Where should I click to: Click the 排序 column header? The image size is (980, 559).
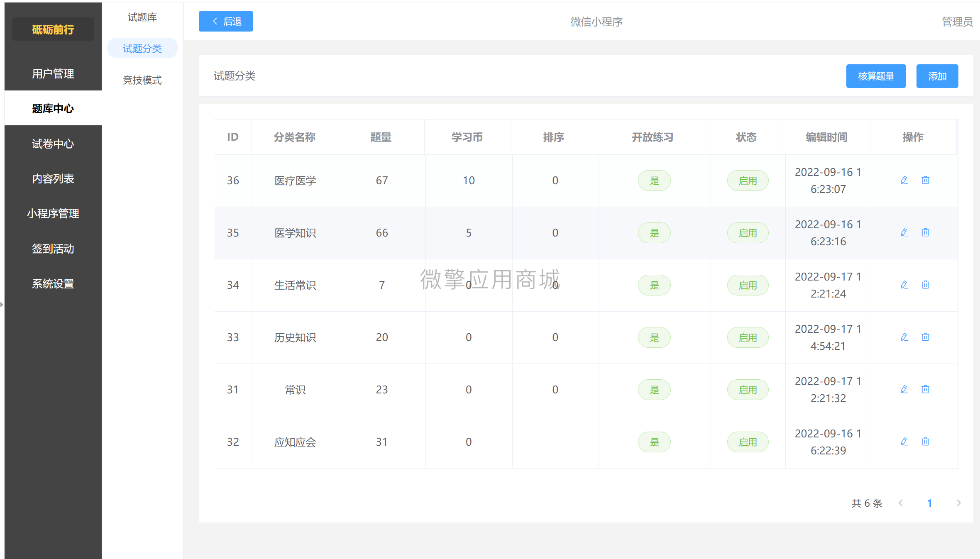pyautogui.click(x=554, y=137)
